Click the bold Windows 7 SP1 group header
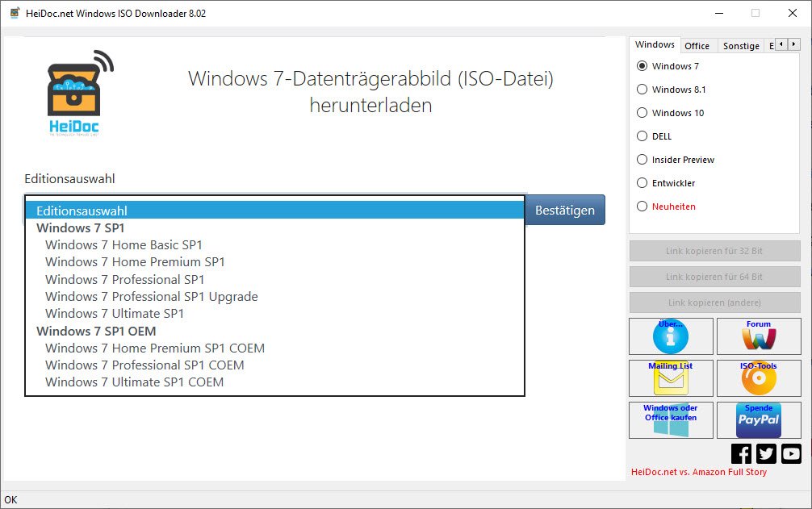The image size is (812, 509). click(80, 228)
